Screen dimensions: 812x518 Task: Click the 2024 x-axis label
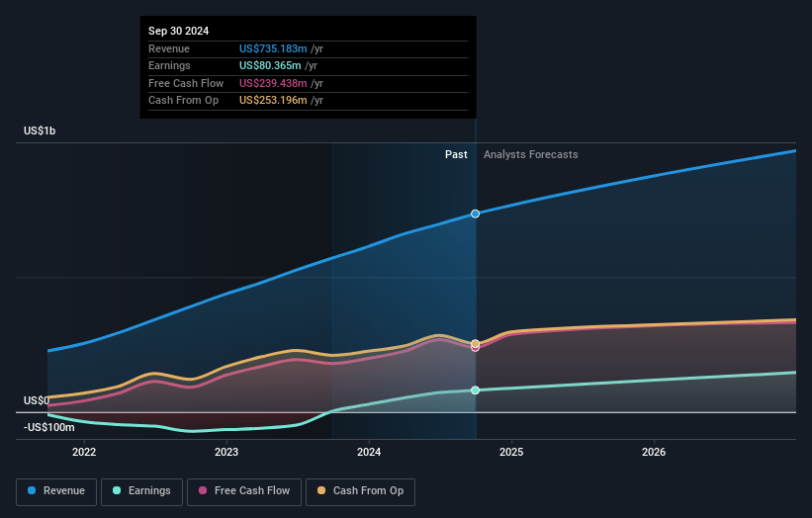point(369,453)
